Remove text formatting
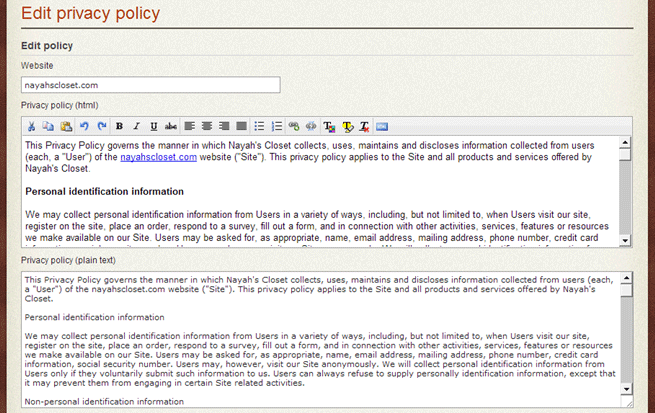The image size is (655, 413). click(364, 126)
